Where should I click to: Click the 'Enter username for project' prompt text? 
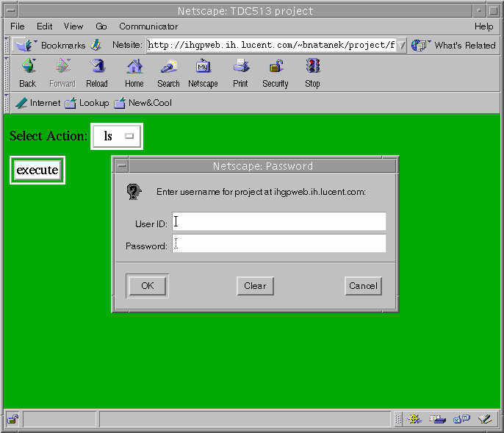(261, 192)
